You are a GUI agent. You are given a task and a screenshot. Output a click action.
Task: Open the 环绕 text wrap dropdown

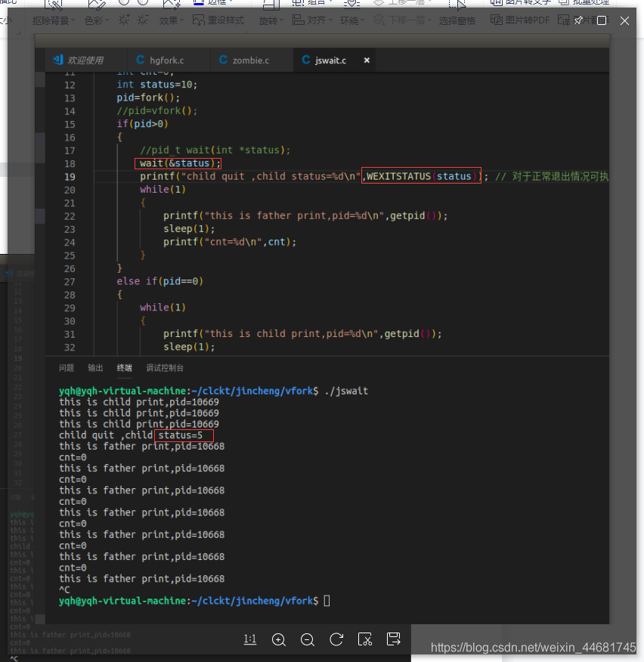(x=351, y=20)
